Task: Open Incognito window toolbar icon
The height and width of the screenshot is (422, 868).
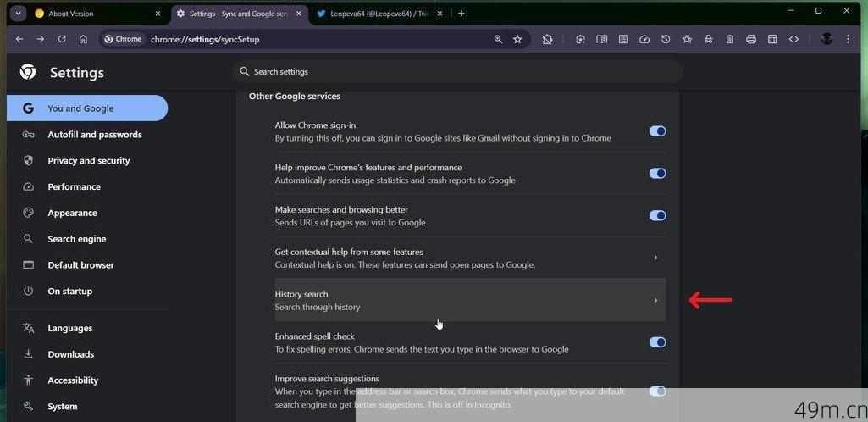Action: (x=708, y=39)
